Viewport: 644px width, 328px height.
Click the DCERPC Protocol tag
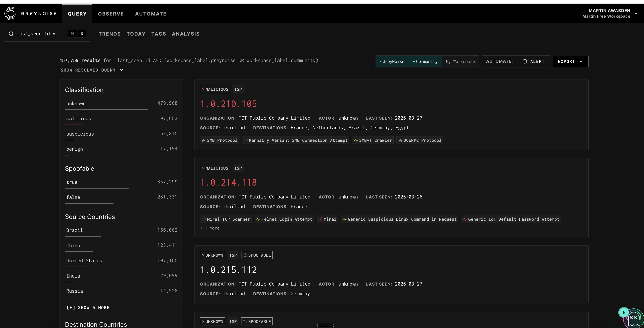(x=420, y=140)
